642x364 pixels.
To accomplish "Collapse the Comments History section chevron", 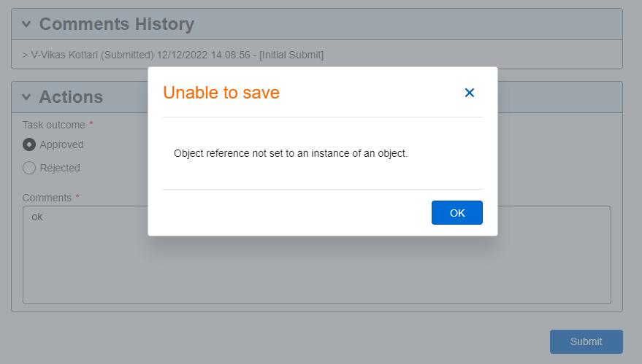I will (26, 24).
